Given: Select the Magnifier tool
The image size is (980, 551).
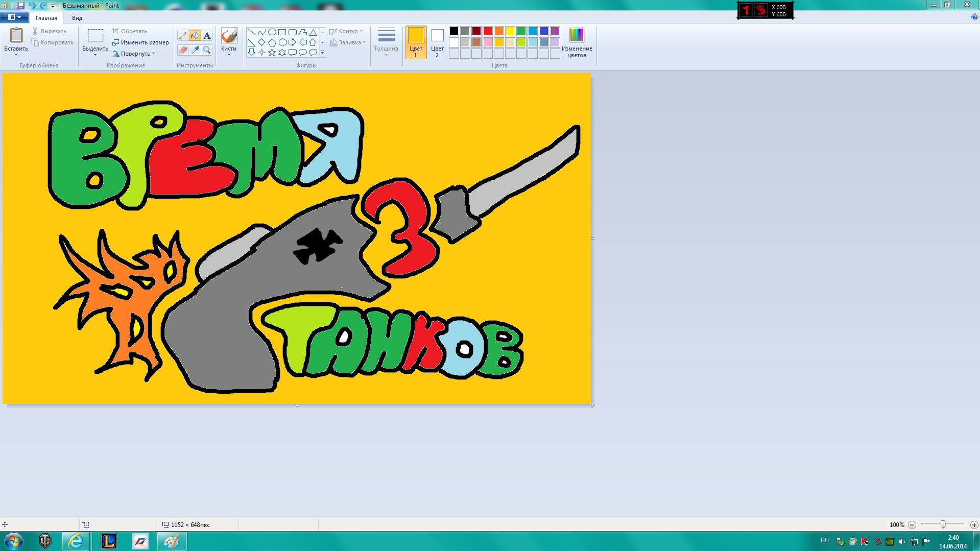Looking at the screenshot, I should [x=207, y=50].
